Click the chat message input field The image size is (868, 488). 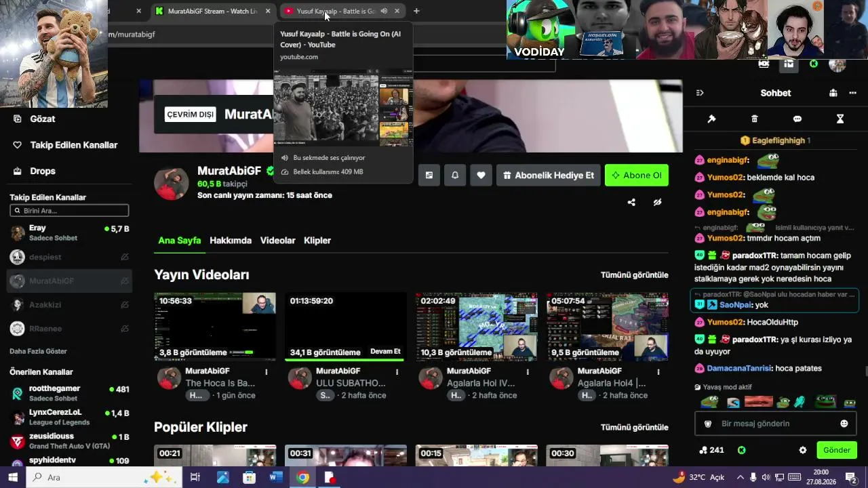pos(776,424)
